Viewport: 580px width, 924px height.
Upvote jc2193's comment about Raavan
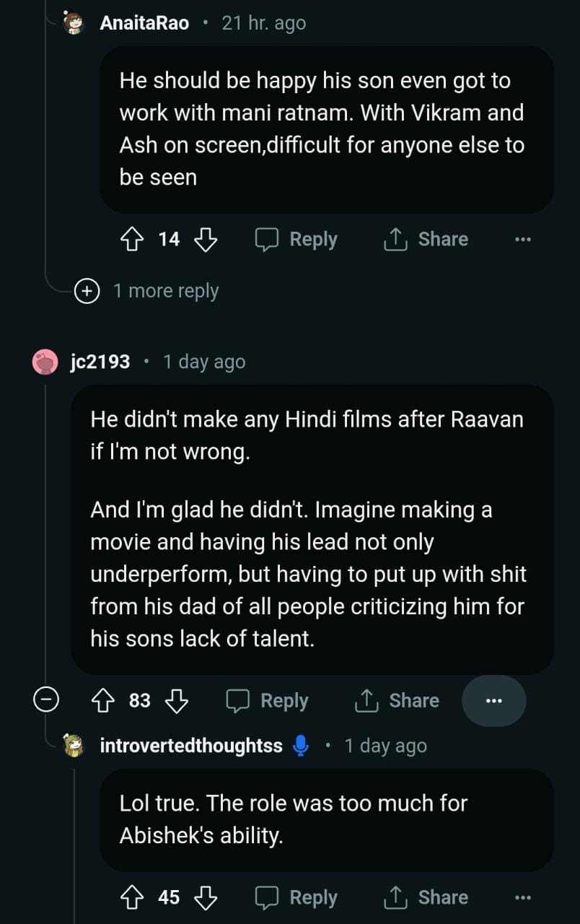tap(103, 700)
